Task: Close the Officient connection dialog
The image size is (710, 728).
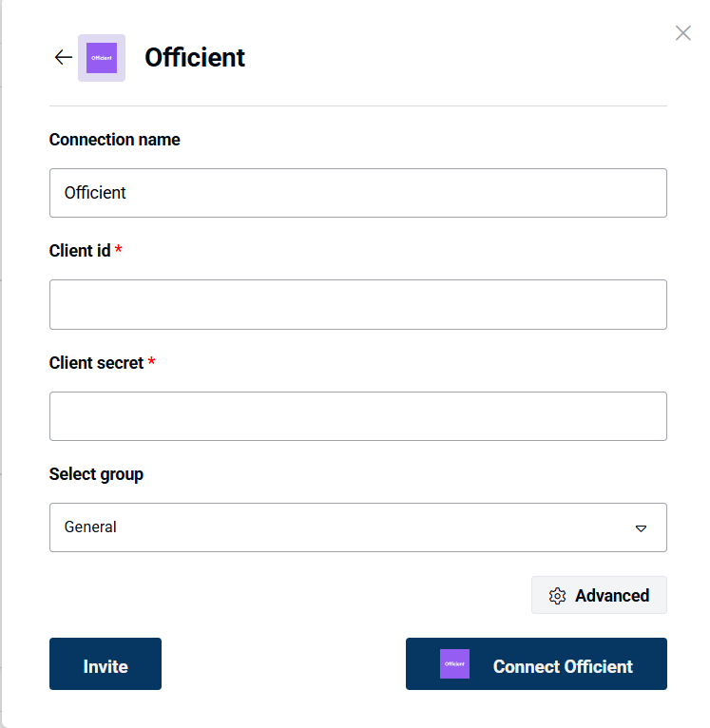Action: [682, 33]
